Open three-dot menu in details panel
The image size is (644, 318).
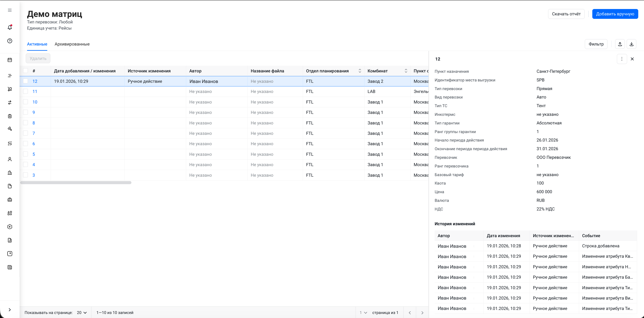pos(622,59)
